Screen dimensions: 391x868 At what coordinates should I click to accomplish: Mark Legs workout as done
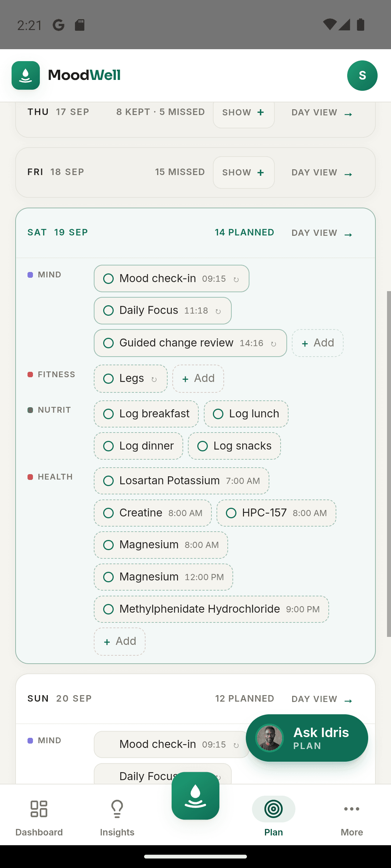tap(108, 379)
